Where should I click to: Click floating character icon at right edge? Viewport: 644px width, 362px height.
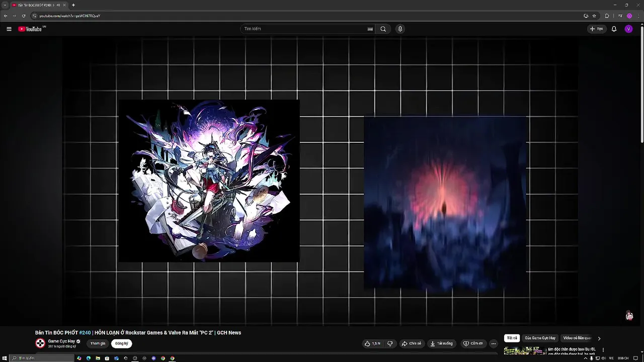(629, 315)
